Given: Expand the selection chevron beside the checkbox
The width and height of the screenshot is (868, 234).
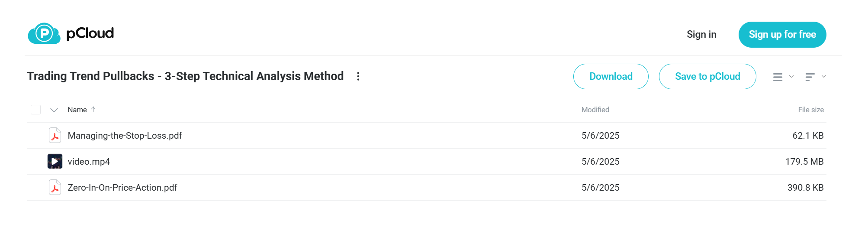Looking at the screenshot, I should pyautogui.click(x=54, y=110).
